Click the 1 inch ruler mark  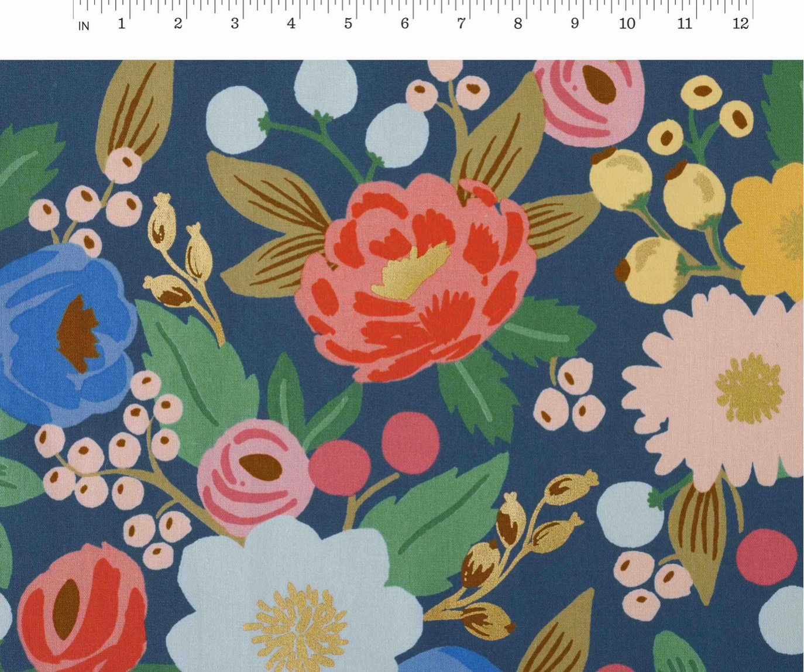click(121, 23)
